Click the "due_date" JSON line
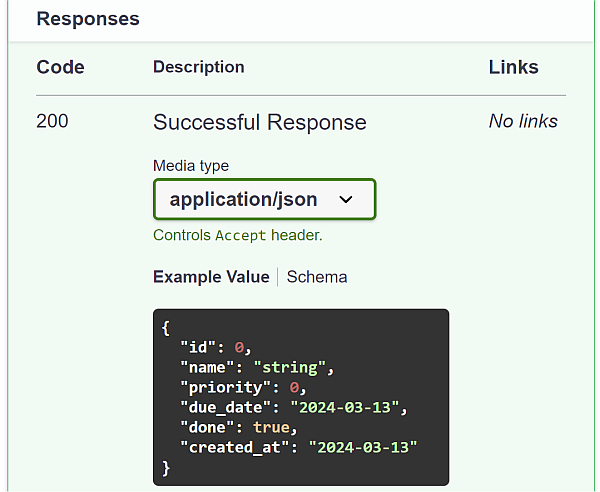Image resolution: width=600 pixels, height=492 pixels. tap(294, 407)
